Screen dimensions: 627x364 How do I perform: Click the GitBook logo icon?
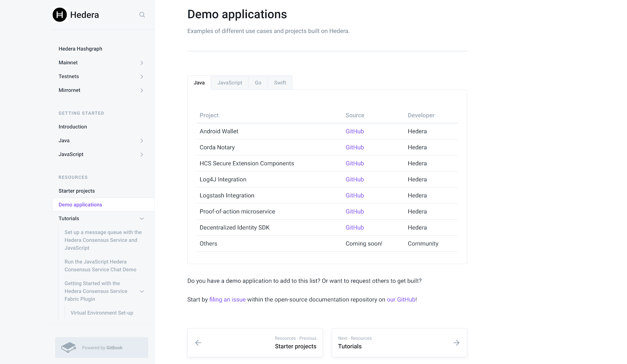(x=69, y=348)
